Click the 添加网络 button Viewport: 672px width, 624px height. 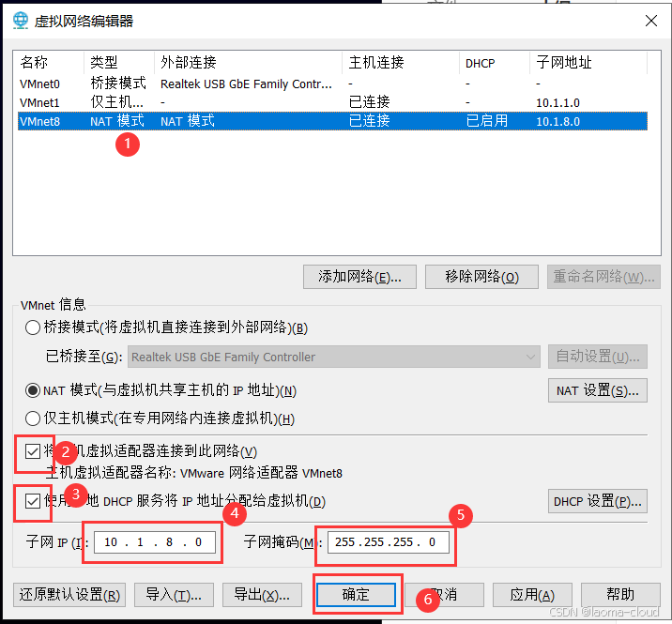pyautogui.click(x=359, y=277)
